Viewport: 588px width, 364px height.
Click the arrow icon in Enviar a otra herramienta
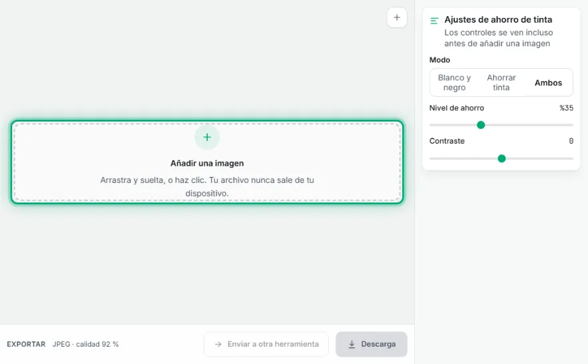218,344
